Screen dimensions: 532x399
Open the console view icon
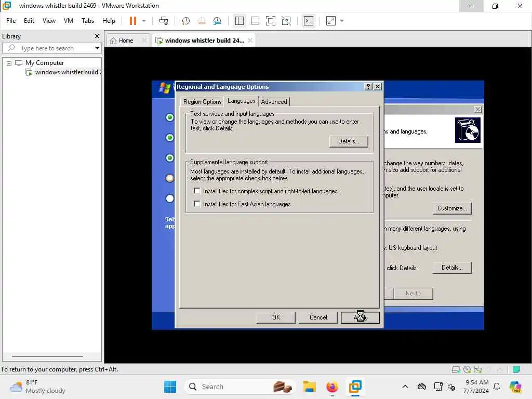[309, 21]
